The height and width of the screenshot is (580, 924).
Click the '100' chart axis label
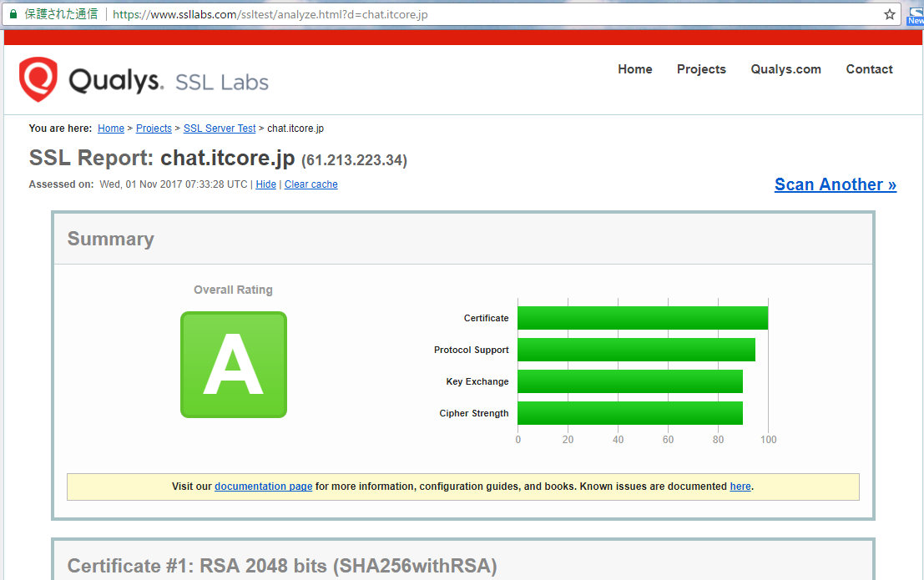click(x=769, y=440)
